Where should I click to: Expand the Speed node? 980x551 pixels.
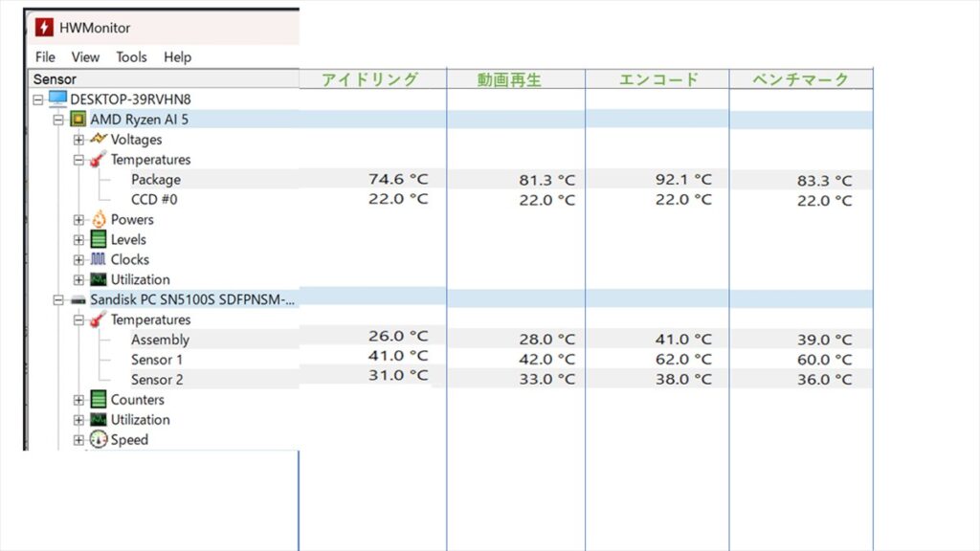78,439
